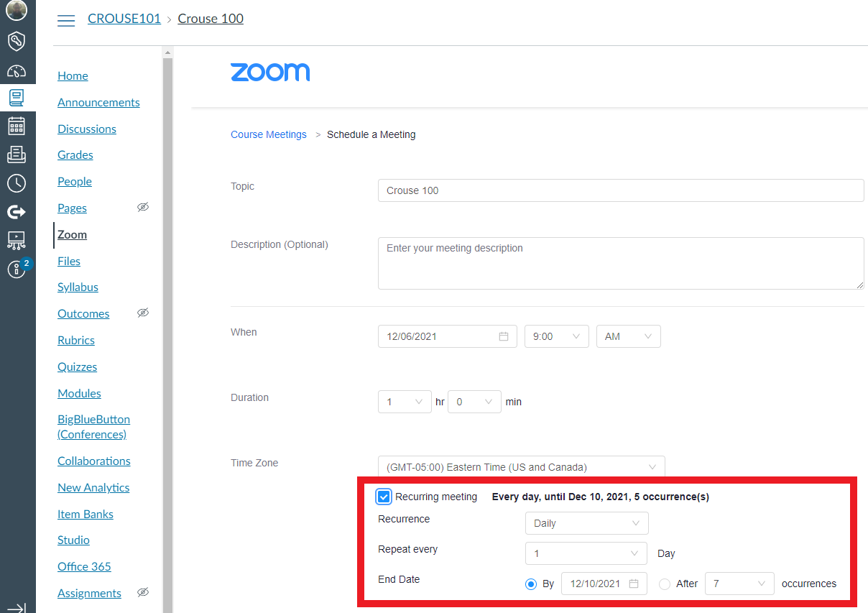
Task: Open New Analytics in the course menu
Action: pyautogui.click(x=93, y=487)
